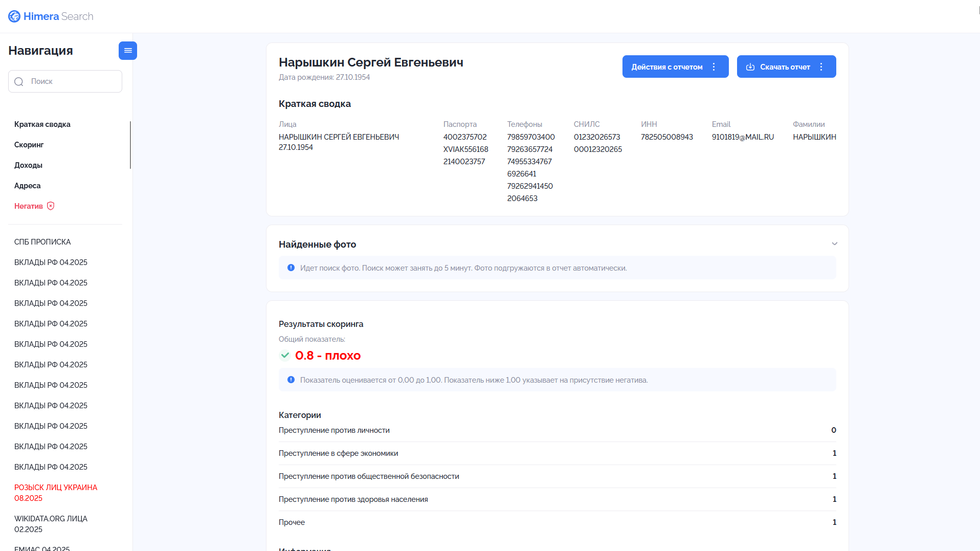Open the three-dot menu on Скачать отчет
The height and width of the screenshot is (551, 980).
[821, 67]
